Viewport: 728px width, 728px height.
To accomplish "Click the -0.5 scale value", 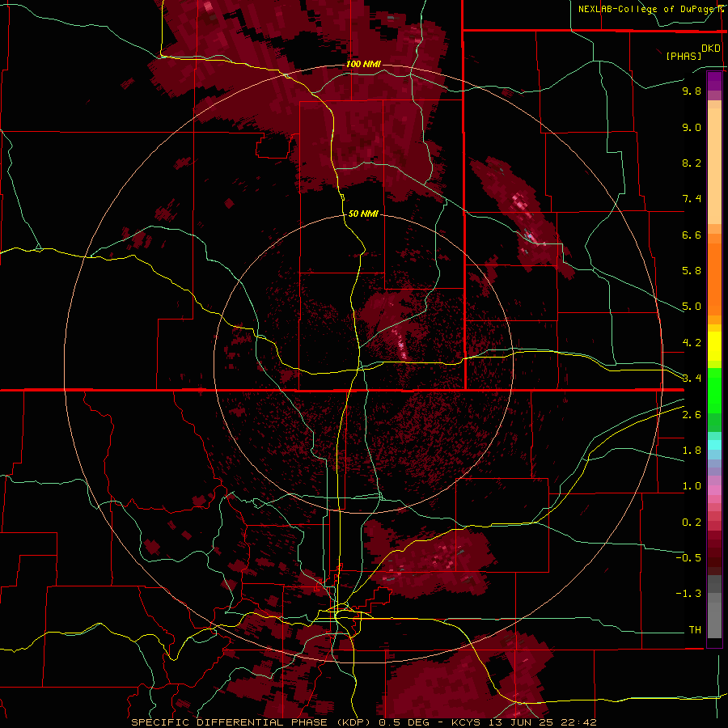I will pos(688,558).
